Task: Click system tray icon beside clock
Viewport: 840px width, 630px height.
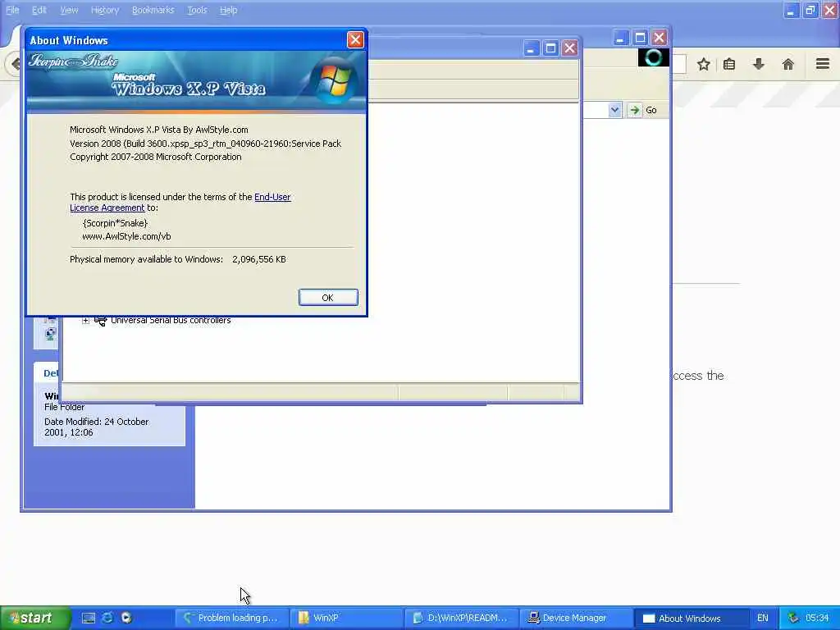Action: coord(793,618)
